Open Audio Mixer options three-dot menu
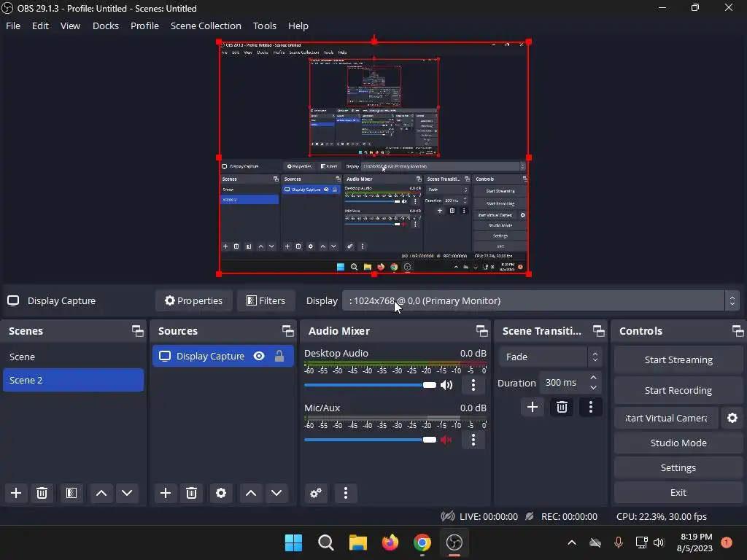This screenshot has width=747, height=560. pyautogui.click(x=346, y=493)
